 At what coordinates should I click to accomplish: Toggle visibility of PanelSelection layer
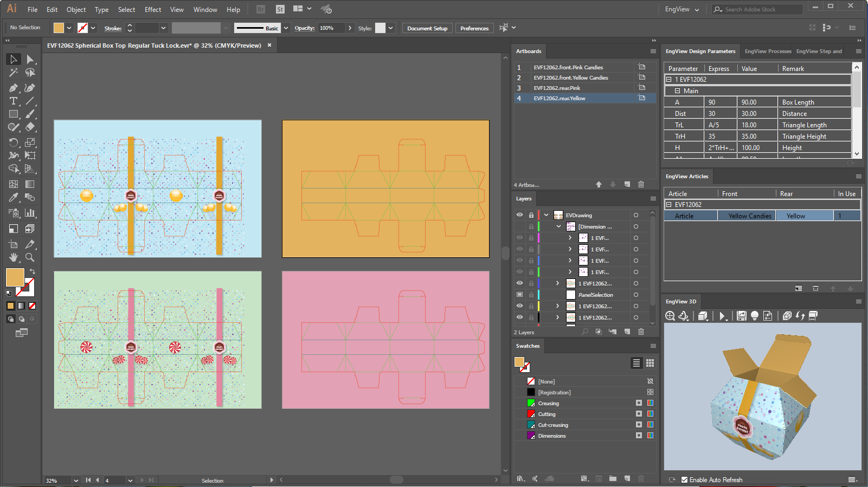click(x=519, y=295)
